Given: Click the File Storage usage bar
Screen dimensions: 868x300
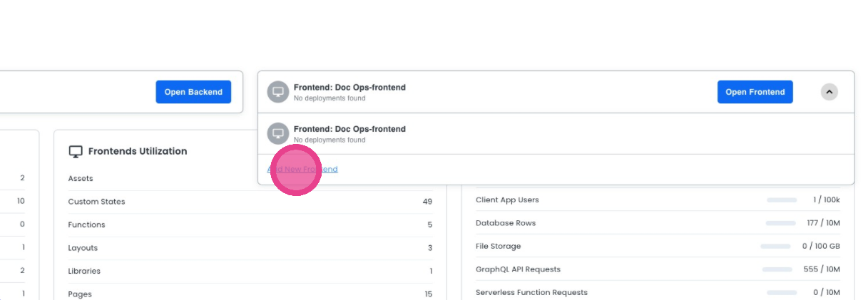Looking at the screenshot, I should [775, 247].
